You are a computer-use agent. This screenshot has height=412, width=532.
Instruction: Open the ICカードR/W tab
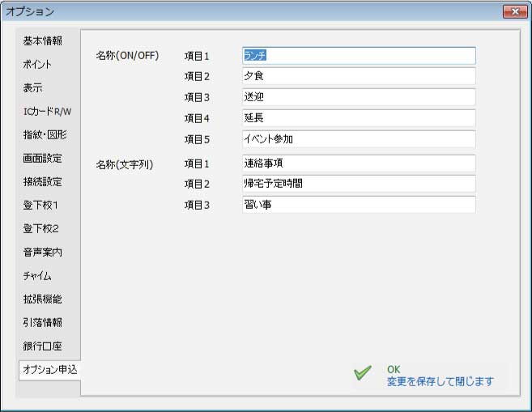coord(48,111)
